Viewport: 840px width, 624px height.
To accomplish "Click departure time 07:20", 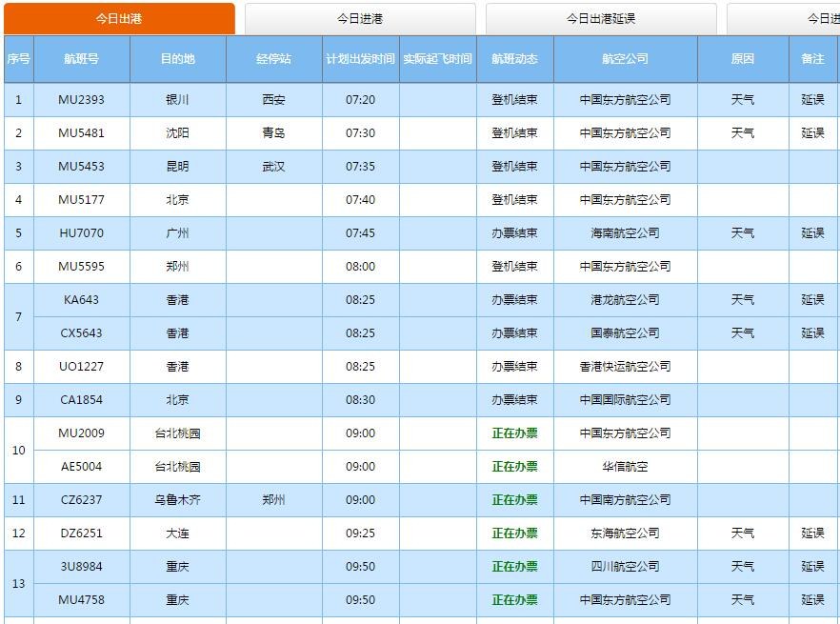I will click(x=361, y=100).
